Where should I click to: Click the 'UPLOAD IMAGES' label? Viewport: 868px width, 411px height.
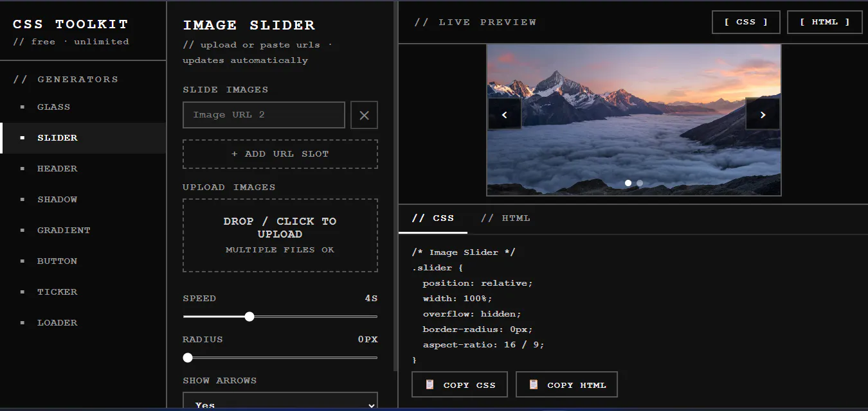point(229,188)
